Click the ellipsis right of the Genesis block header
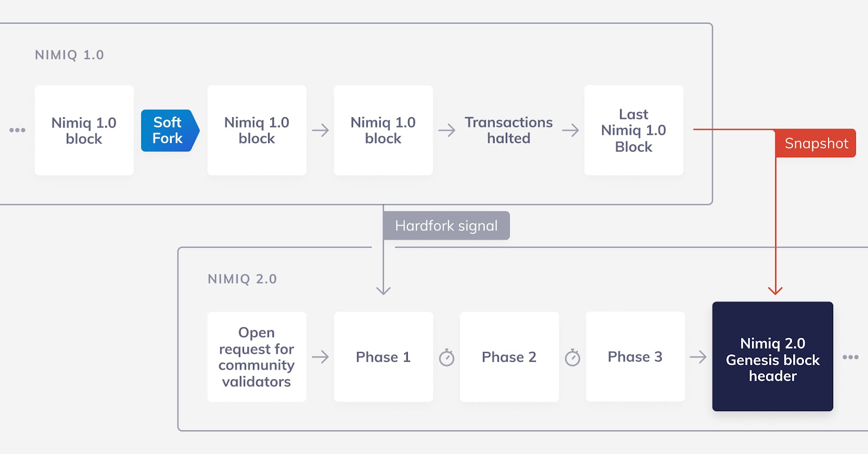Image resolution: width=868 pixels, height=454 pixels. click(x=850, y=357)
